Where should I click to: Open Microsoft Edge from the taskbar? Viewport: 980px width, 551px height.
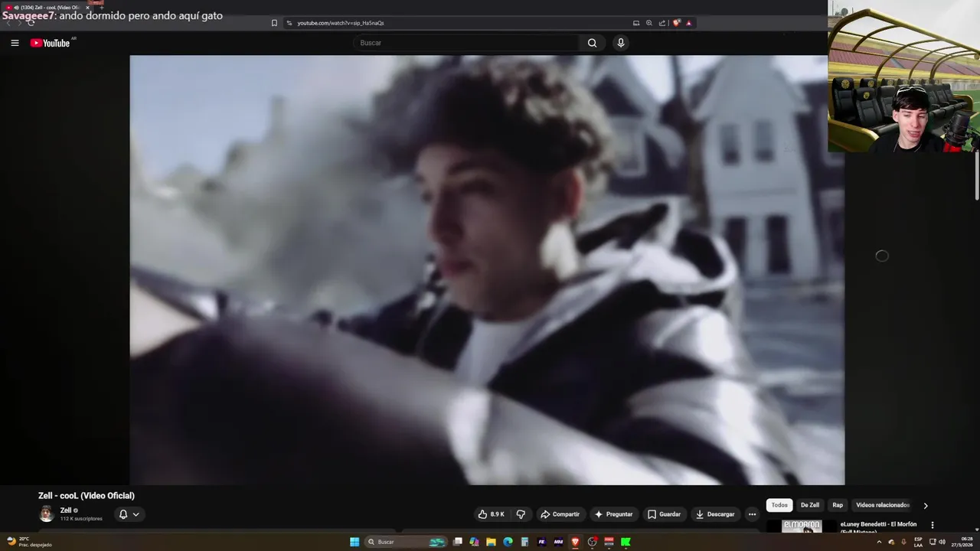(508, 542)
